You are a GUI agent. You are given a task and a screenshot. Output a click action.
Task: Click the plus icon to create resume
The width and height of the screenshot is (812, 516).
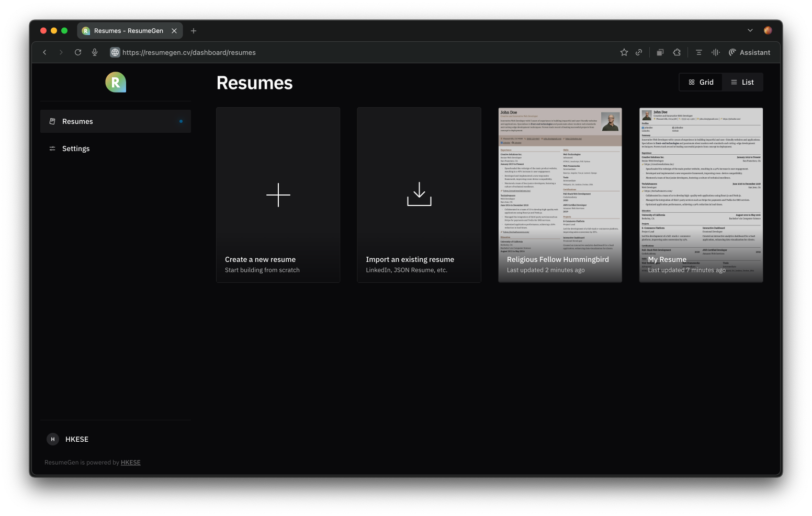278,195
